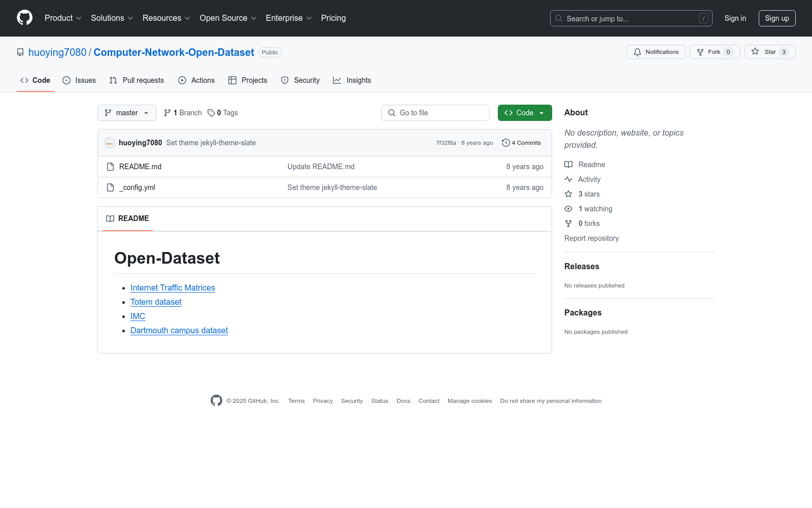The image size is (812, 508).
Task: Open the green Code dropdown button
Action: 525,113
